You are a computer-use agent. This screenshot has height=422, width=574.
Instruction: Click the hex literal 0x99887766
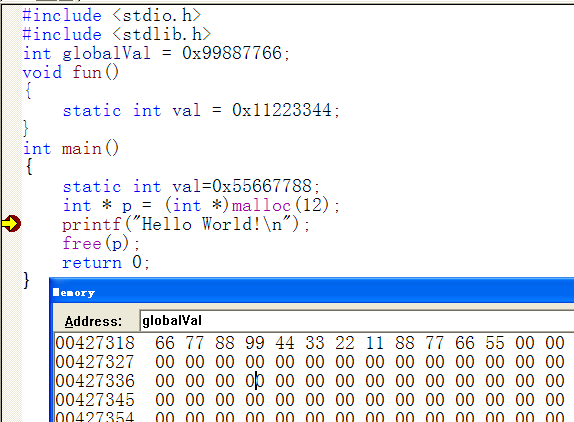point(232,53)
